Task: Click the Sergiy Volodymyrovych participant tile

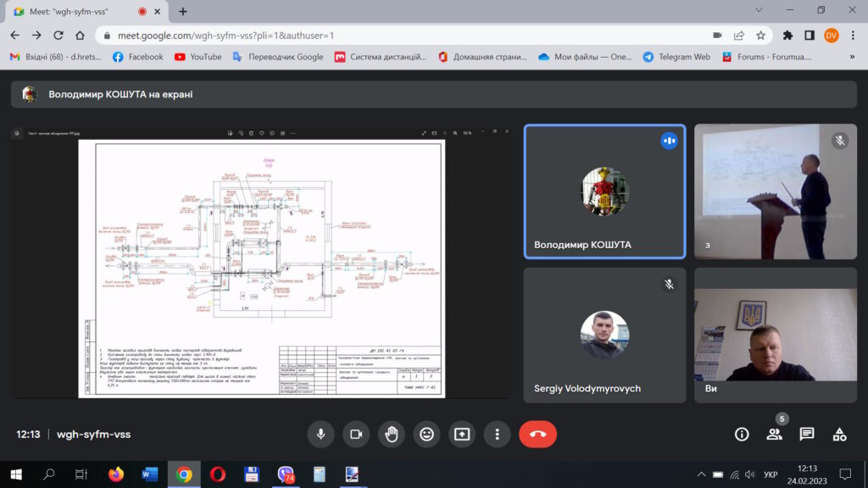Action: [x=604, y=335]
